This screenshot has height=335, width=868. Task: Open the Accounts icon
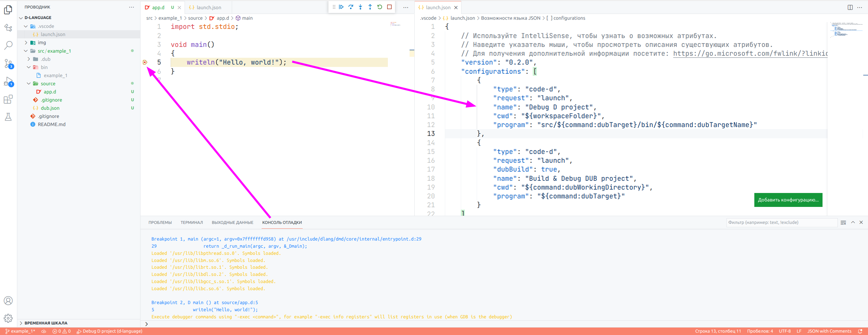pyautogui.click(x=8, y=301)
